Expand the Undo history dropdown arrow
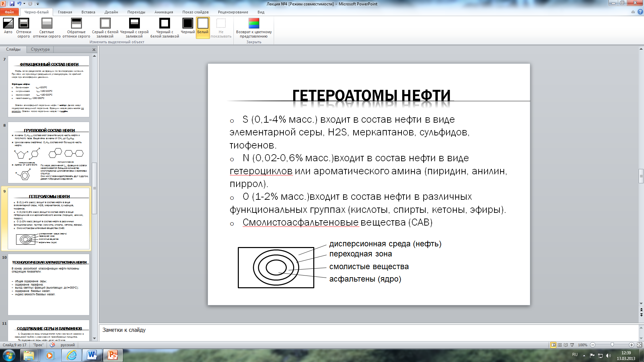Image resolution: width=644 pixels, height=362 pixels. click(x=24, y=4)
